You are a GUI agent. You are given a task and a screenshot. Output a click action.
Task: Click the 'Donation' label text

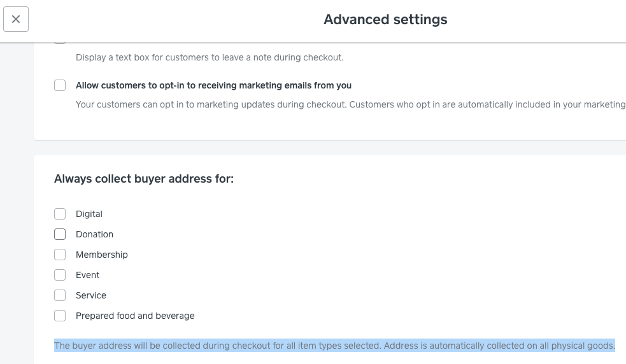click(94, 234)
